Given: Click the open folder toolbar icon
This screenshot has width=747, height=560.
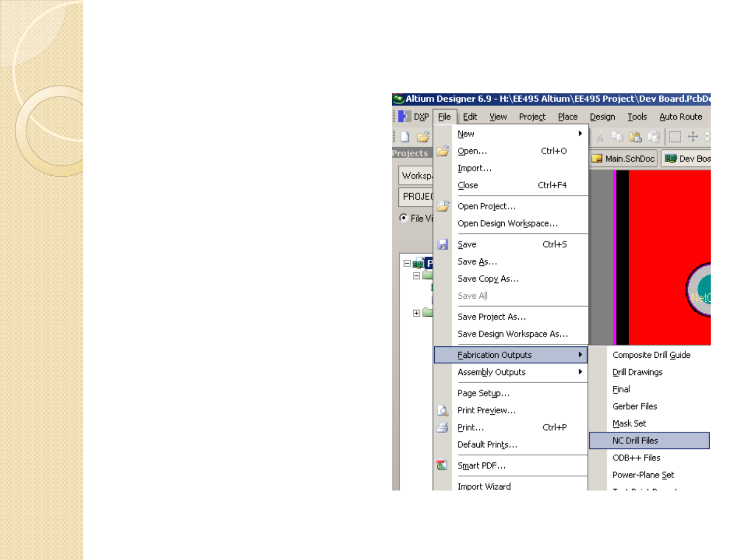Looking at the screenshot, I should click(x=424, y=137).
